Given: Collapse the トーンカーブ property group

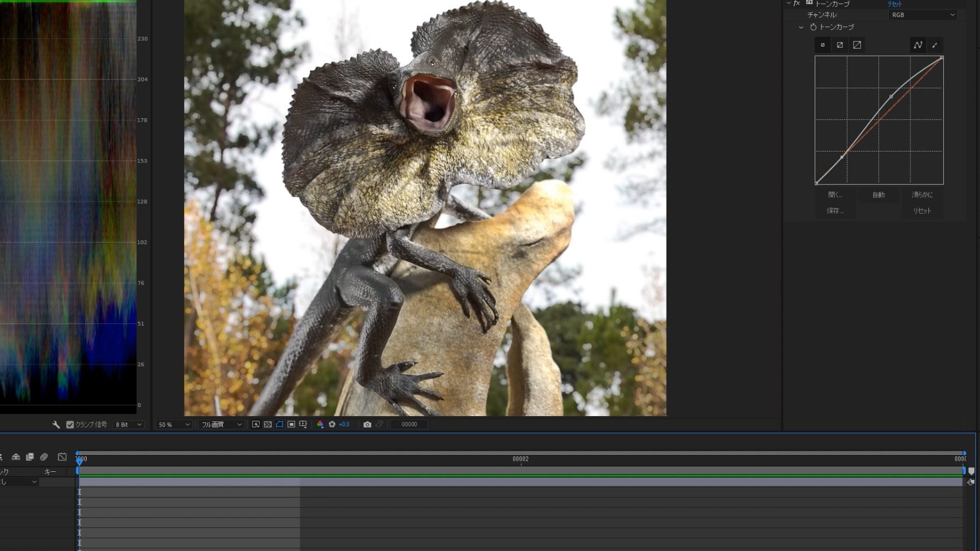Looking at the screenshot, I should (x=801, y=27).
